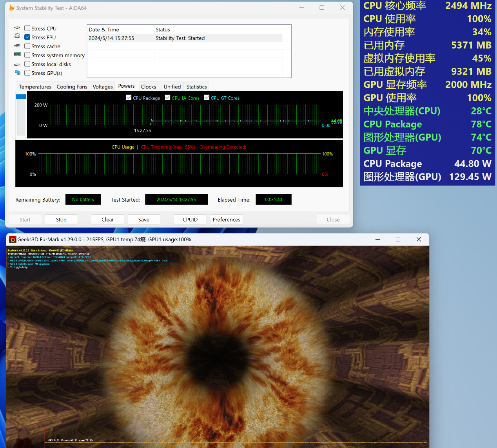The height and width of the screenshot is (448, 497).
Task: Open the Preferences dialog
Action: (x=226, y=219)
